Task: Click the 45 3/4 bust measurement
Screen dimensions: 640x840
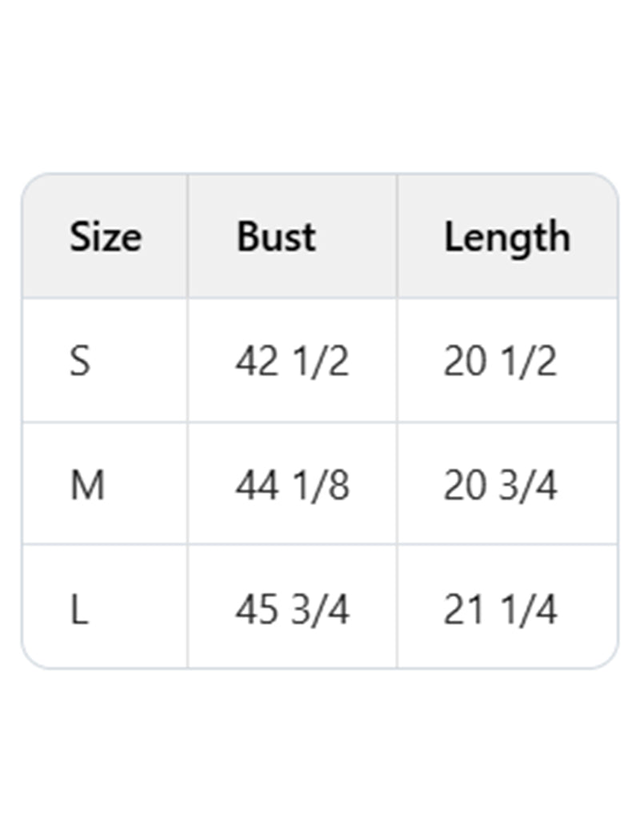Action: click(292, 610)
